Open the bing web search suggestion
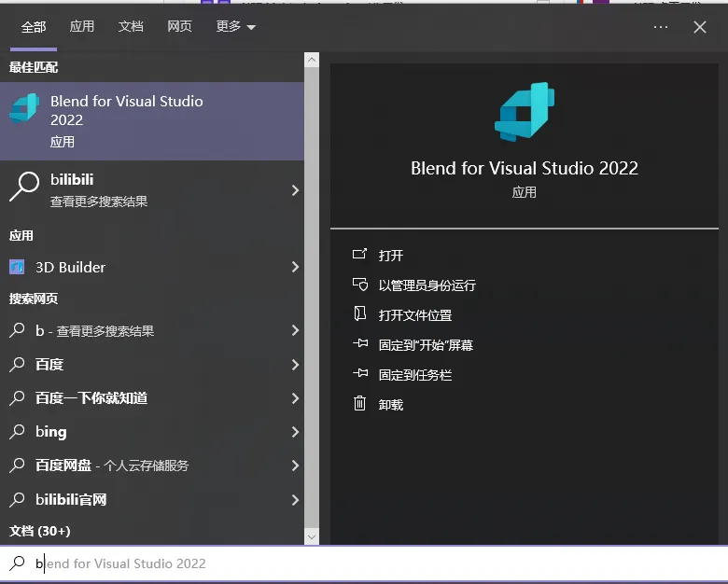 (x=152, y=432)
